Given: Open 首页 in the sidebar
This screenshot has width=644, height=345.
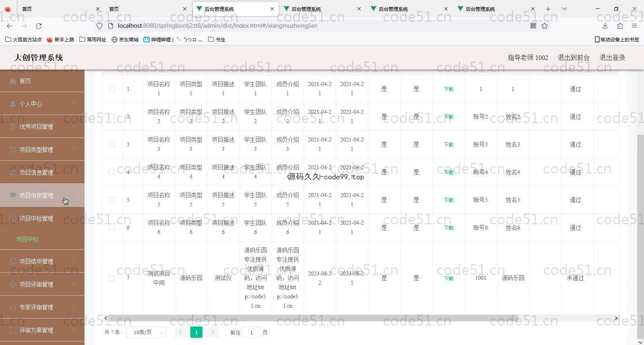Looking at the screenshot, I should click(42, 81).
